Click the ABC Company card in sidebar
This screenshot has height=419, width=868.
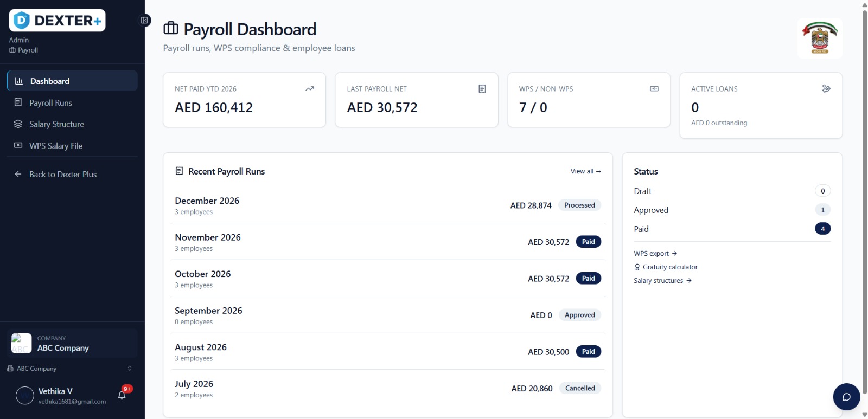[72, 343]
